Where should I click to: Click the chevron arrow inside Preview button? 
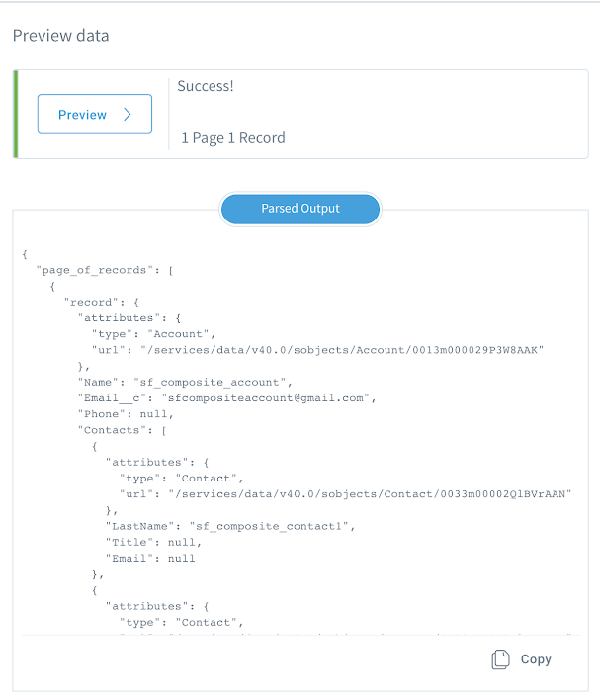(128, 115)
